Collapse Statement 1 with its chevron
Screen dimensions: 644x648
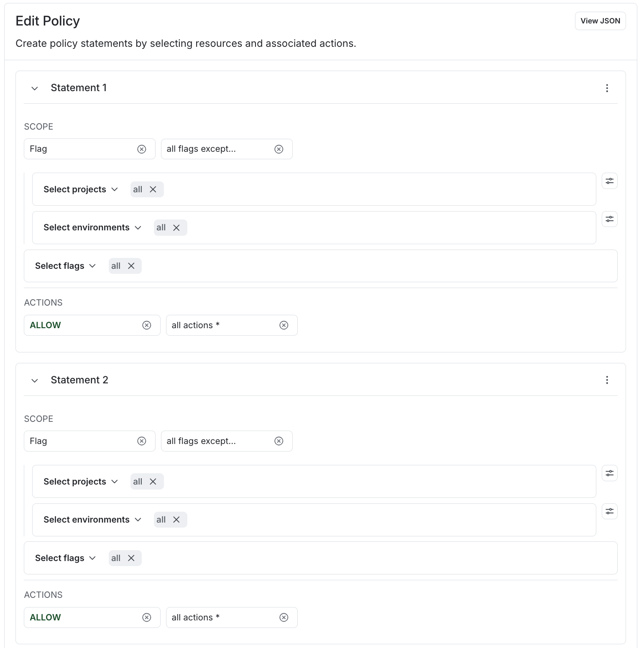pos(35,88)
